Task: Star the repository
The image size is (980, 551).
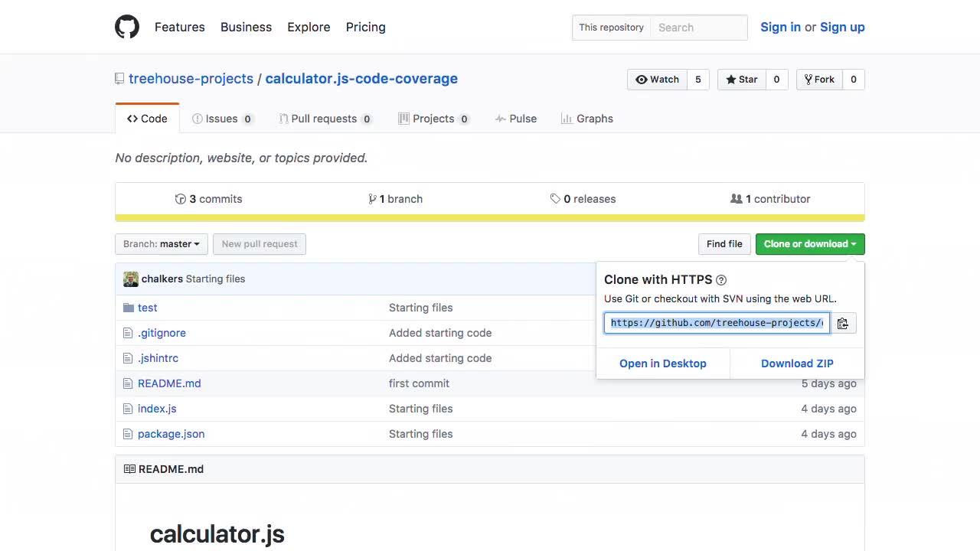Action: [x=741, y=79]
